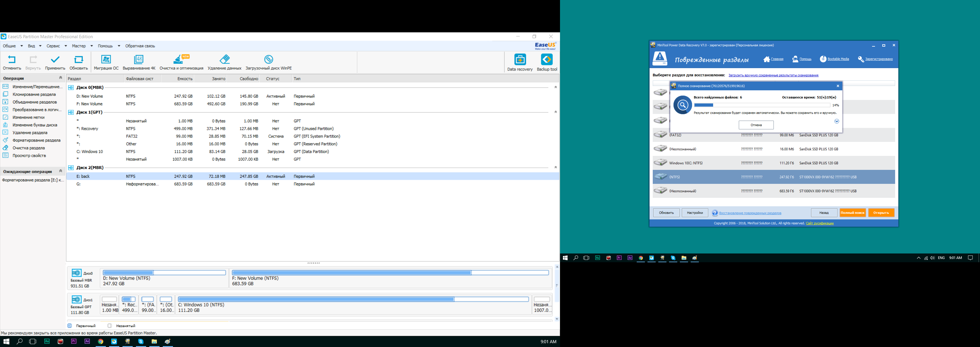This screenshot has height=347, width=980.
Task: Select the C: Windows 10 partition row
Action: [x=313, y=152]
